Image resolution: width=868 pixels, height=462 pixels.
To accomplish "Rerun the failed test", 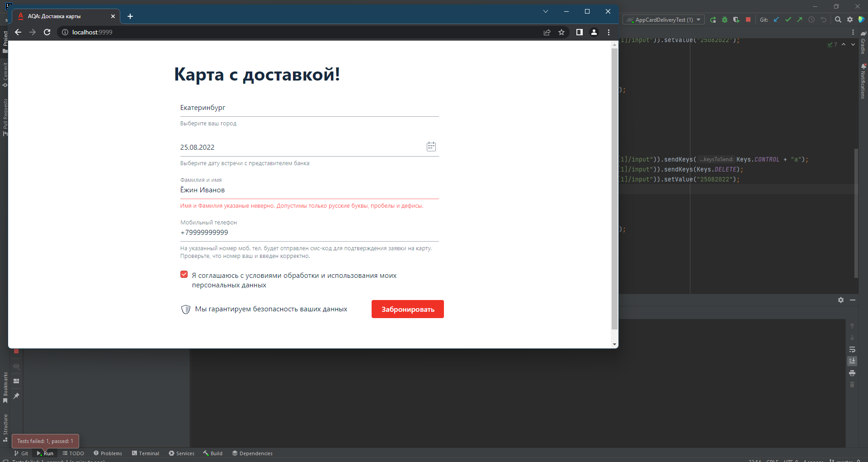I will point(713,19).
